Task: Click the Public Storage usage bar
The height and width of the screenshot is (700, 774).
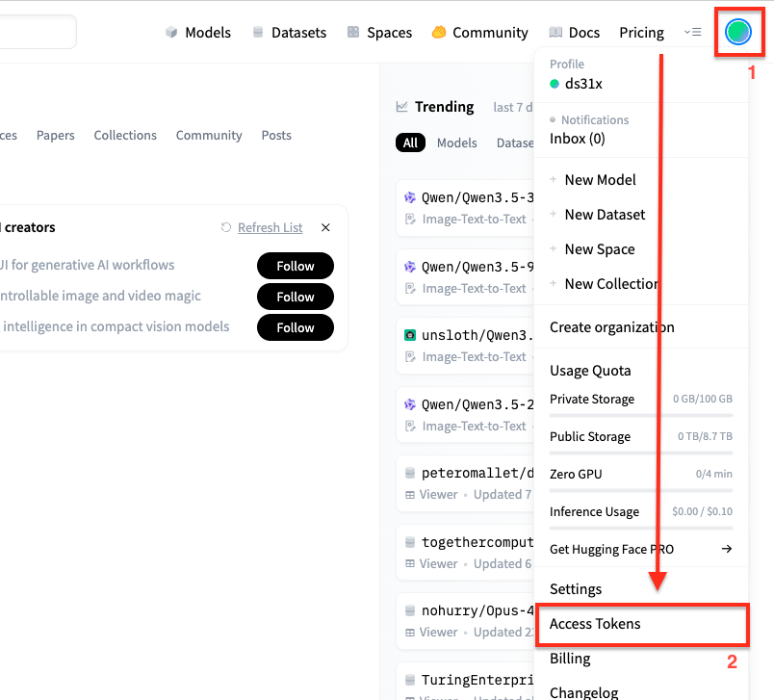Action: pyautogui.click(x=641, y=454)
